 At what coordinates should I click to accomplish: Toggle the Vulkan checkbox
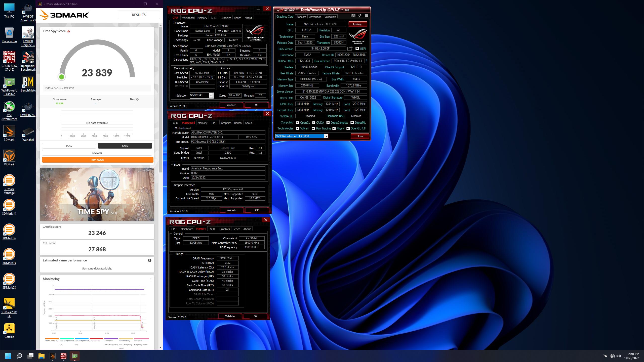[298, 128]
